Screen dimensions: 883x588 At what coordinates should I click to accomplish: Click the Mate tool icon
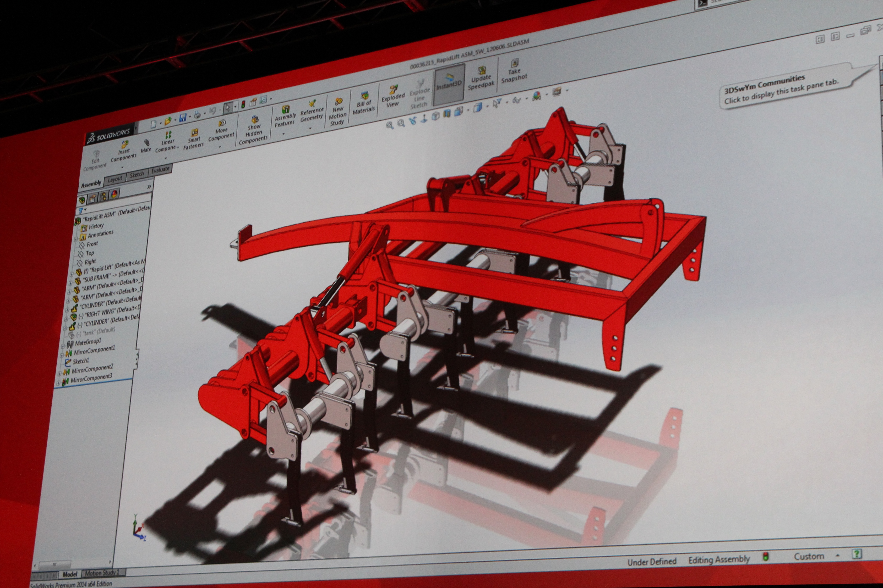coord(146,143)
